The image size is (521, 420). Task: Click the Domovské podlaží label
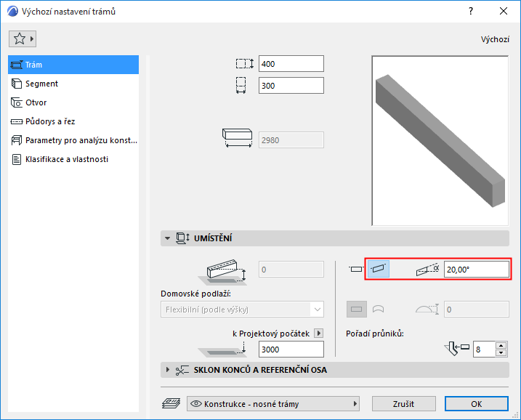[195, 294]
